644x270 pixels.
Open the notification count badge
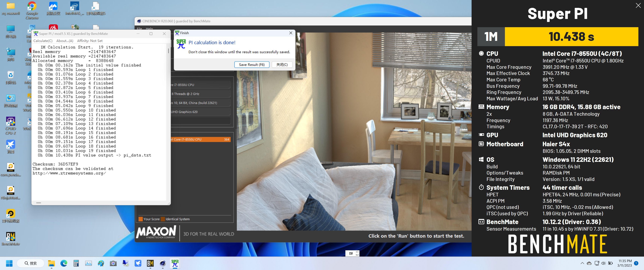(636, 263)
